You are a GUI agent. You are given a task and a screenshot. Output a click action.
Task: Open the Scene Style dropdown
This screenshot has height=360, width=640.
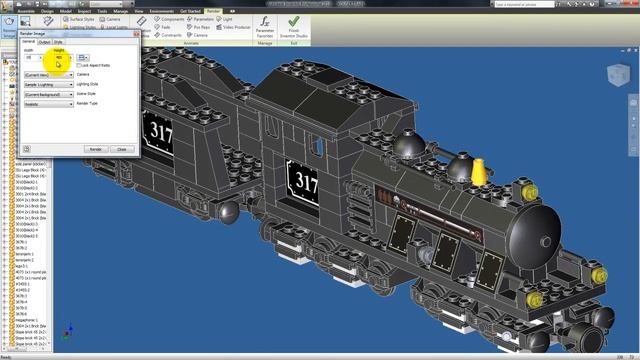click(x=49, y=94)
